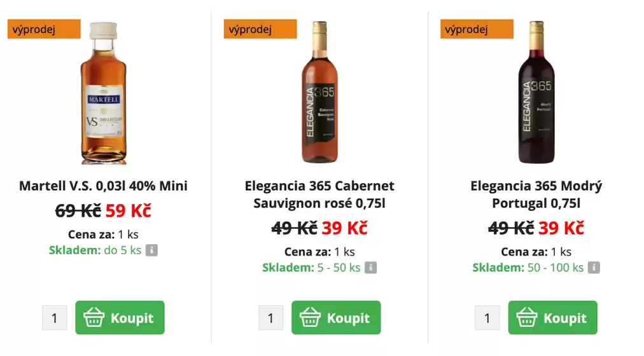
Task: Follow the Elegancia 365 Cabernet Sauvignon rosé link
Action: [319, 195]
